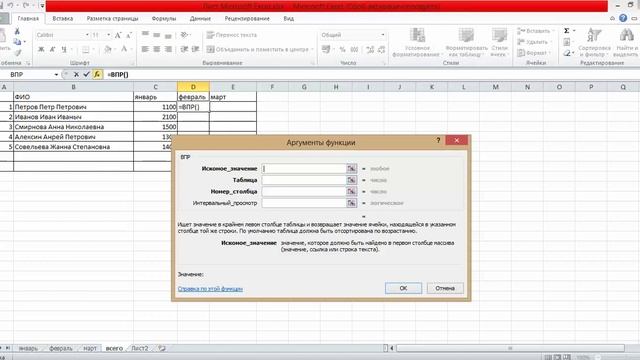Toggle Italic (К) formatting

(x=52, y=49)
